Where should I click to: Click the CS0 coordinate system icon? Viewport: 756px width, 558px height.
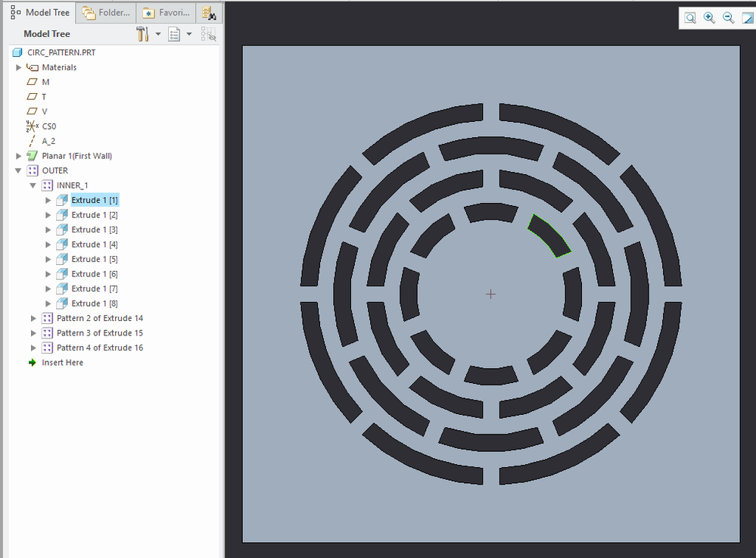33,126
